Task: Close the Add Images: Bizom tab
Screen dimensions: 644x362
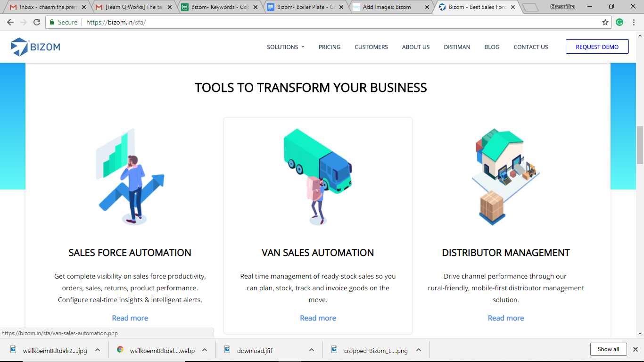Action: click(427, 7)
